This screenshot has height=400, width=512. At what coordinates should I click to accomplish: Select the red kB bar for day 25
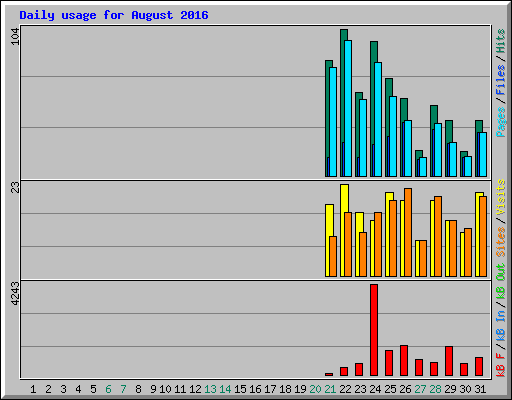(389, 363)
